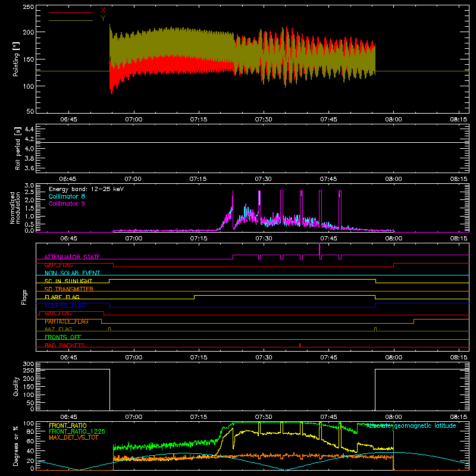Click the red spike on BAD_PACKETS line
Screen dimensions: 476x476
(300, 345)
